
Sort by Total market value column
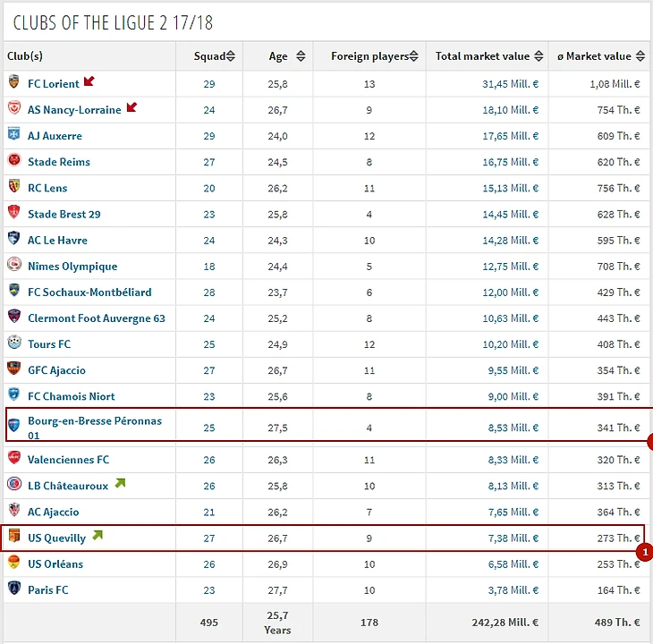tap(539, 56)
